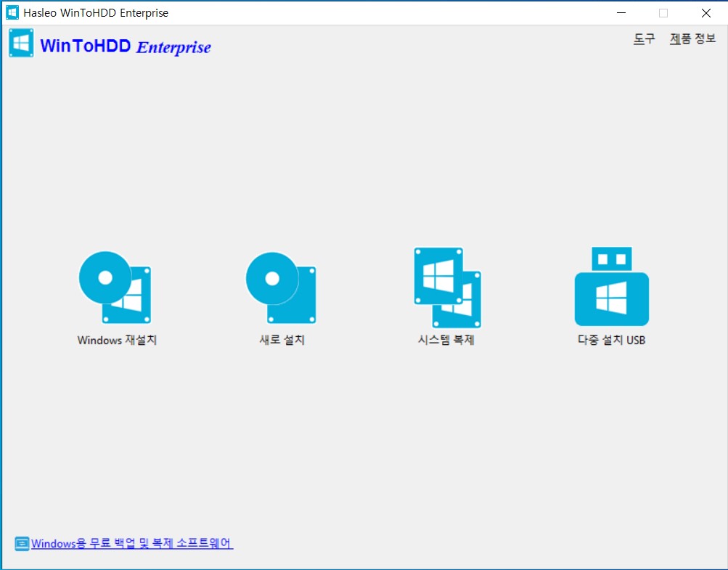728x570 pixels.
Task: Click the WinToHDD logo icon in the header
Action: tap(21, 43)
